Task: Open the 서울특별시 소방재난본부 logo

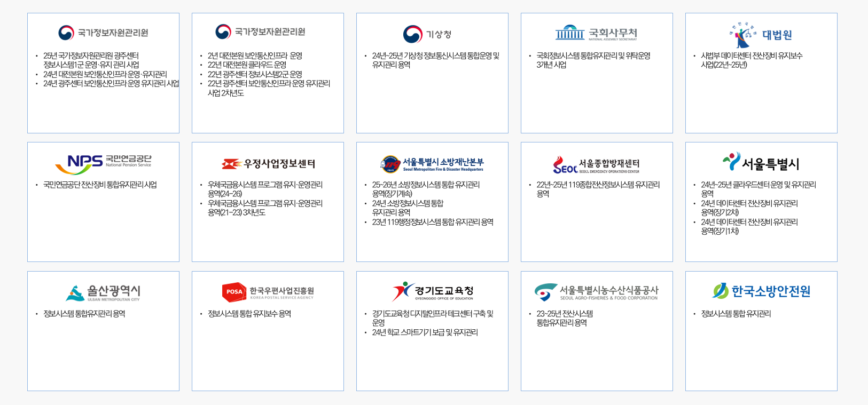Action: tap(432, 164)
